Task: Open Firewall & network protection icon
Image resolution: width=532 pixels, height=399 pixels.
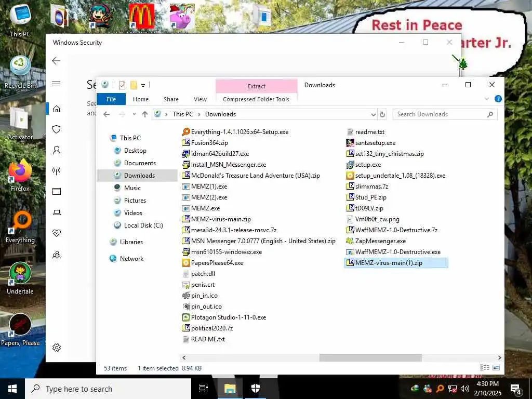Action: click(57, 170)
